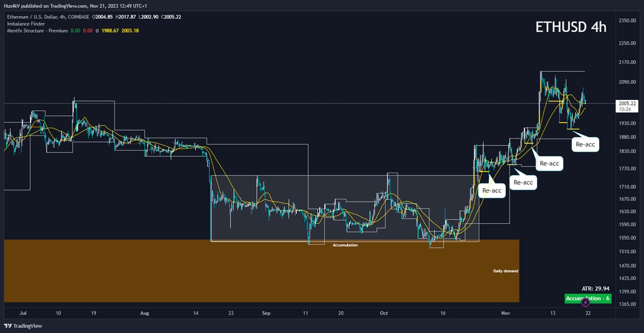Select the green Accumulation - 6 badge

(588, 299)
